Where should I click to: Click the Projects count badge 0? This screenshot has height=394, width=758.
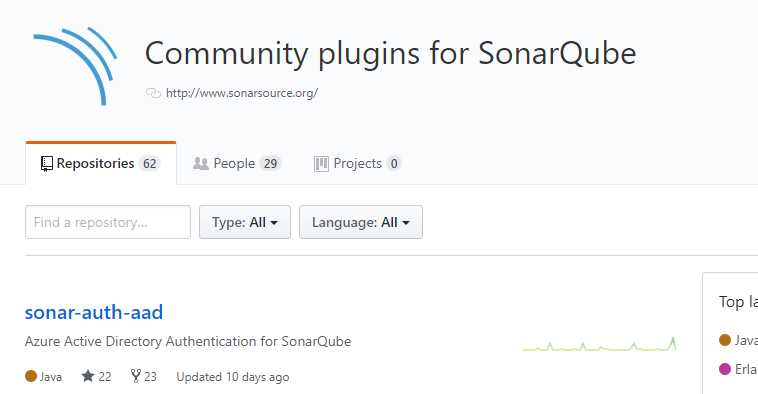pyautogui.click(x=394, y=163)
